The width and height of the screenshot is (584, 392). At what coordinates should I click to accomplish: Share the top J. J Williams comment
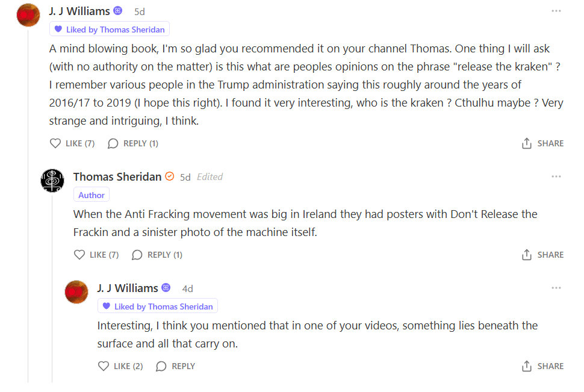542,143
